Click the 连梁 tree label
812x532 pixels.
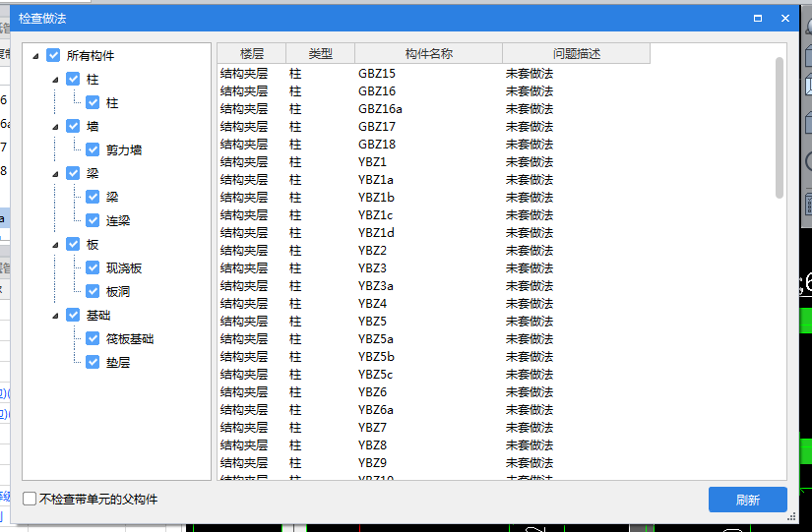coord(118,221)
